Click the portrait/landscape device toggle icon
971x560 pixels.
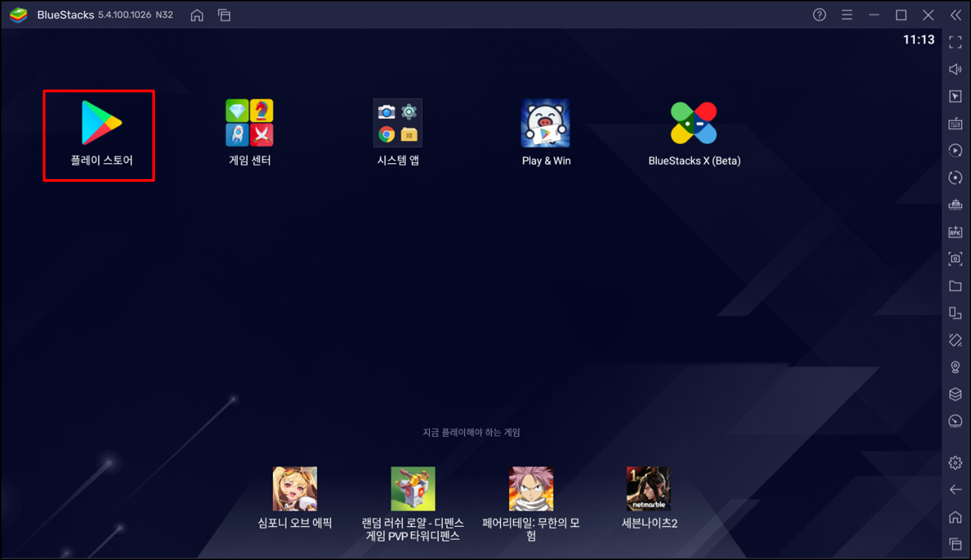[955, 313]
